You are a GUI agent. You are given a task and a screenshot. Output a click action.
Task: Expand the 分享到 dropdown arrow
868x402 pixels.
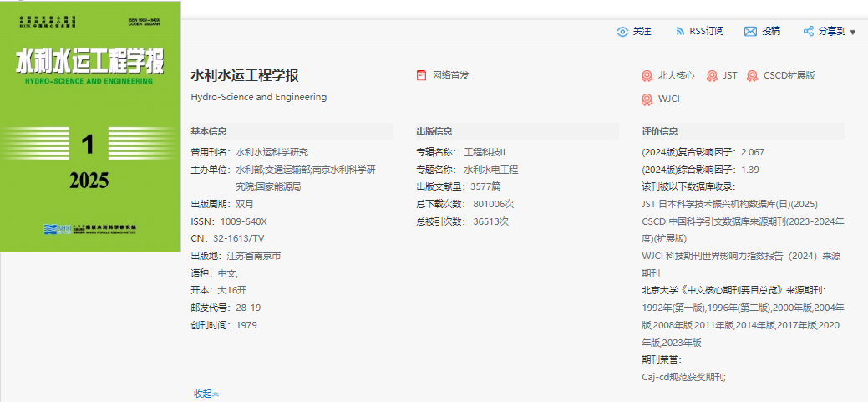(x=852, y=32)
